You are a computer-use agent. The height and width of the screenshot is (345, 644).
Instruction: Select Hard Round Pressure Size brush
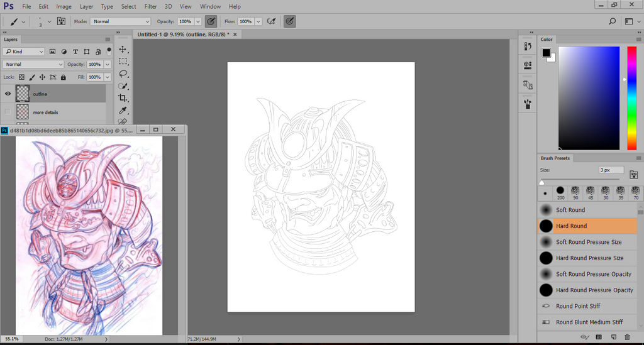coord(587,258)
